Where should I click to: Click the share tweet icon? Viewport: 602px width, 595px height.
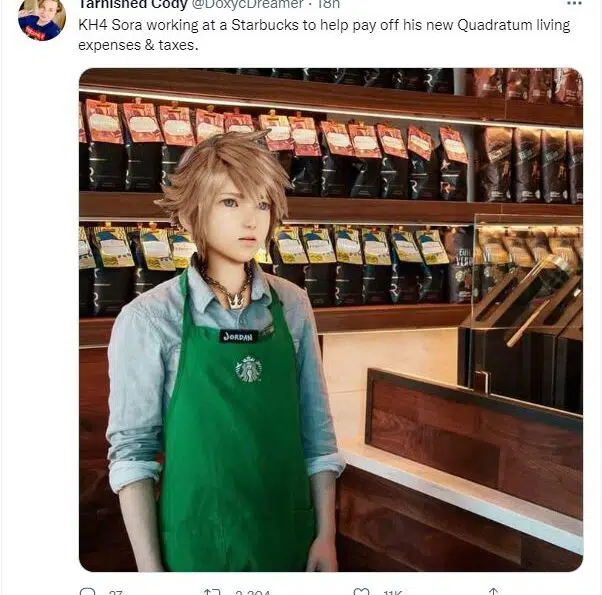(493, 592)
